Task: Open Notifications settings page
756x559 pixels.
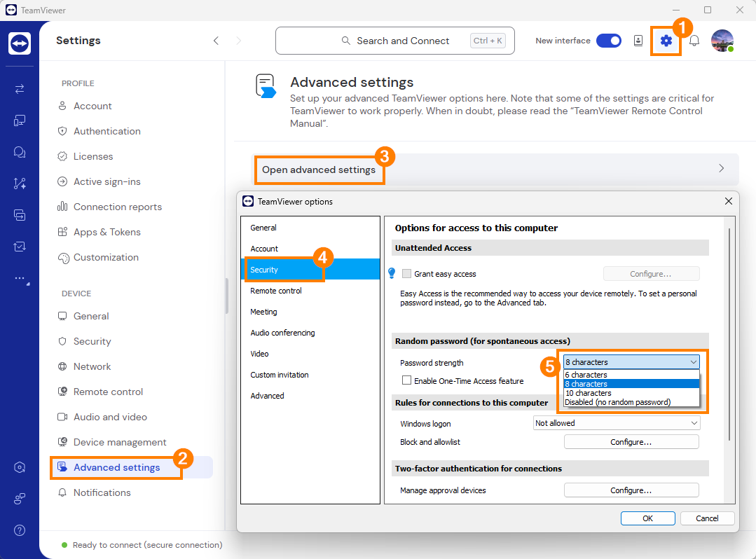Action: pyautogui.click(x=95, y=492)
